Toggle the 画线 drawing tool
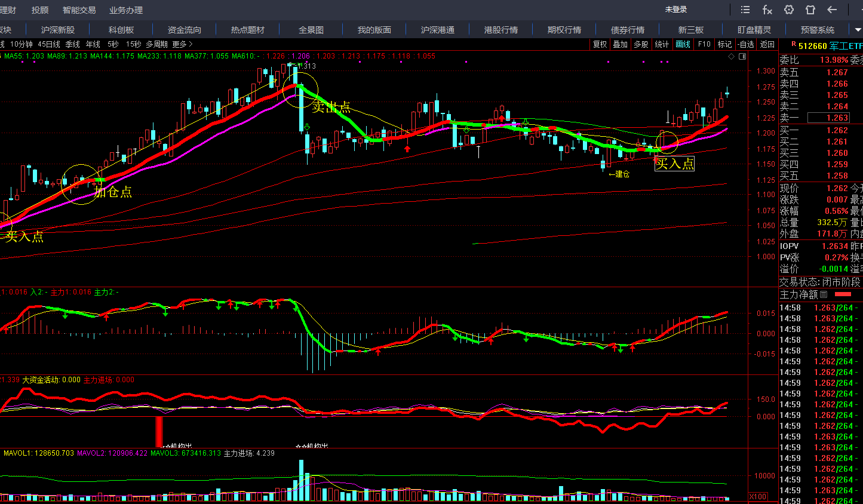 pyautogui.click(x=683, y=44)
